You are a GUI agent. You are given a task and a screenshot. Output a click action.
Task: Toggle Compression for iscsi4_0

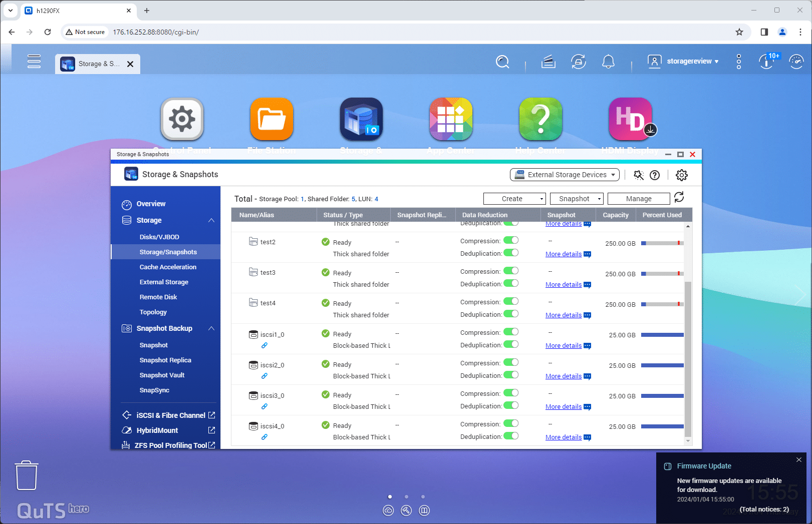pos(511,423)
